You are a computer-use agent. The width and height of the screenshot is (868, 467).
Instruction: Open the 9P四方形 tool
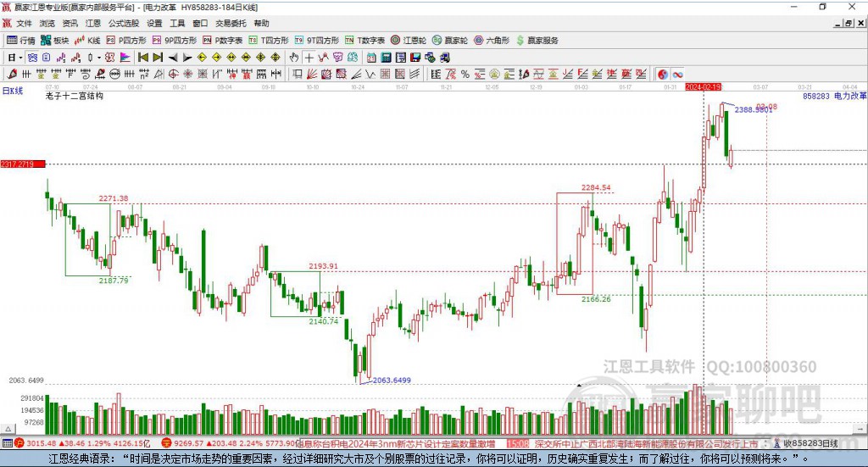click(175, 41)
